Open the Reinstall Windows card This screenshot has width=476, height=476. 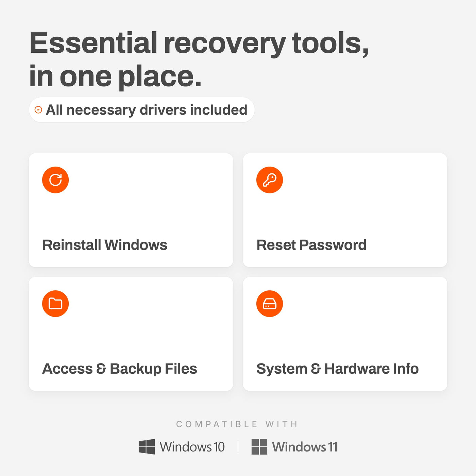pyautogui.click(x=131, y=210)
